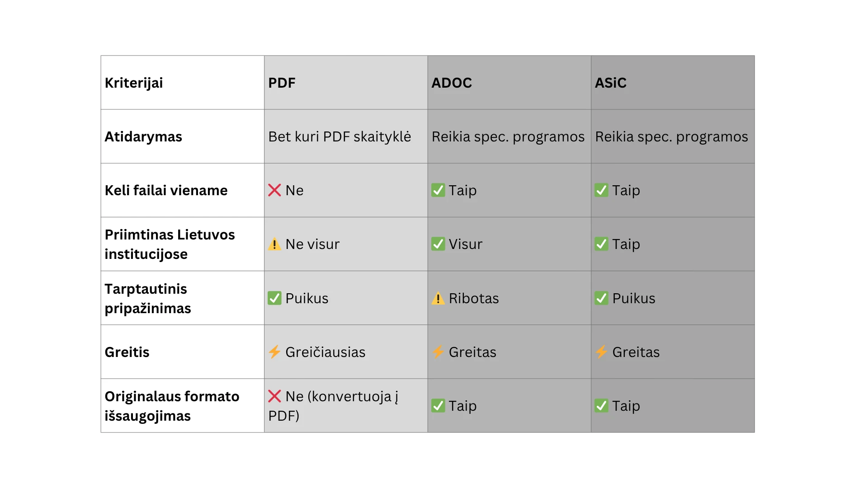Viewport: 868px width, 488px height.
Task: Click the red X icon beside Ne
Action: click(274, 190)
